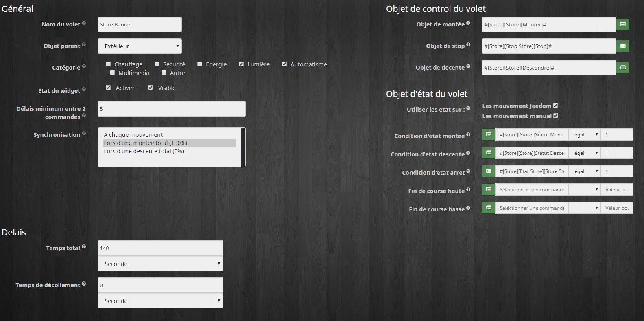Viewport: 644px width, 321px height.
Task: Click help icon next to Objet parent
Action: [84, 44]
